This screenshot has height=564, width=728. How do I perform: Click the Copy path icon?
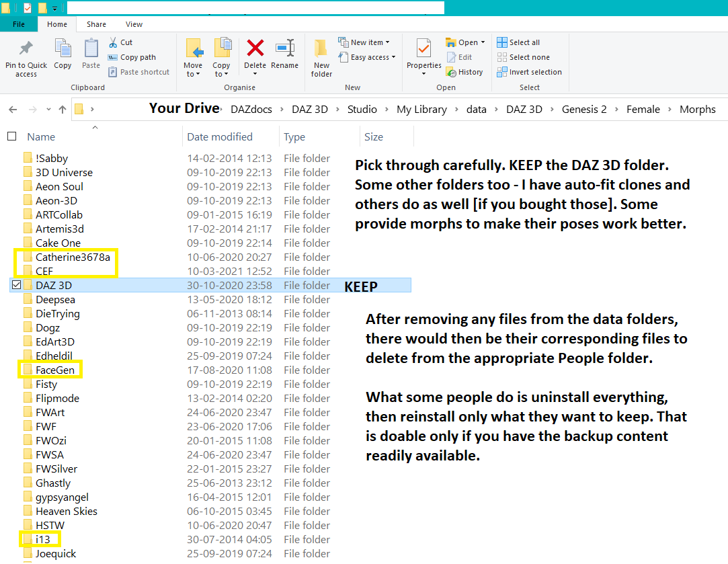[112, 58]
